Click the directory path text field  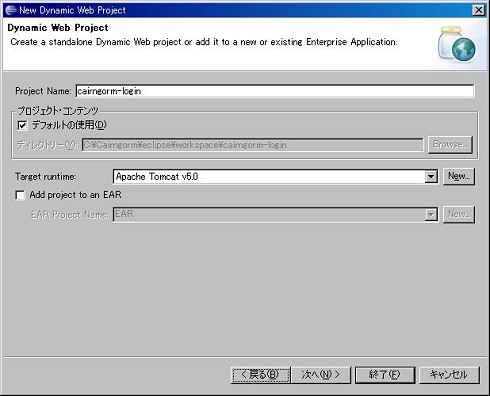(x=253, y=145)
